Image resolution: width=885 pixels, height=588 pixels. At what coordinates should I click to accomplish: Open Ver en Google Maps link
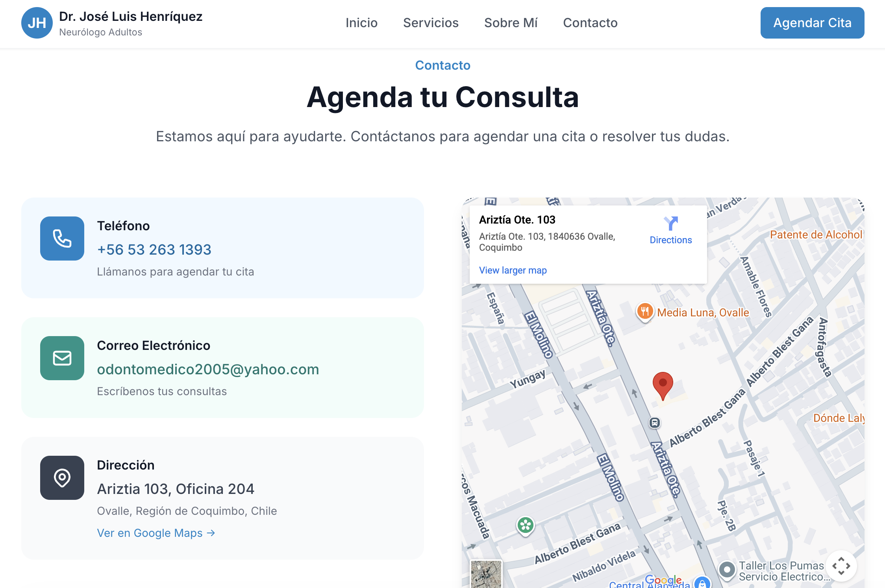coord(156,533)
